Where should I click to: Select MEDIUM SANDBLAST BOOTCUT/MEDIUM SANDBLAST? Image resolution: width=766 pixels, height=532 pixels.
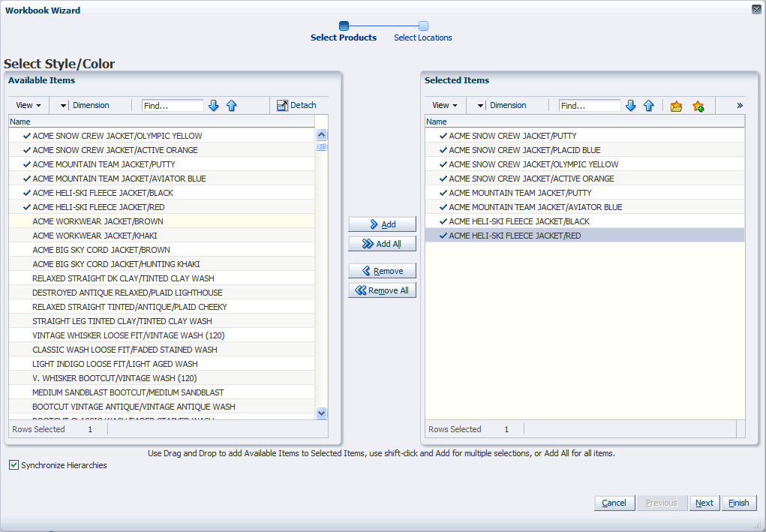coord(162,392)
